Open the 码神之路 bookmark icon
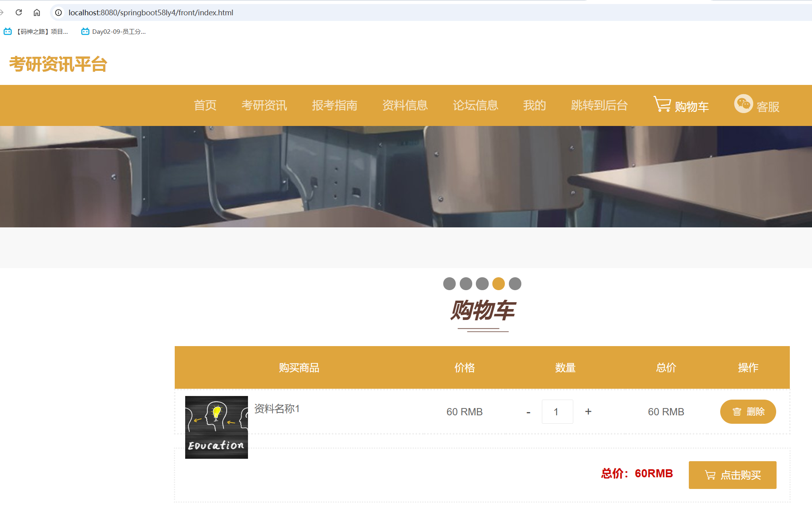This screenshot has width=812, height=530. pos(8,31)
